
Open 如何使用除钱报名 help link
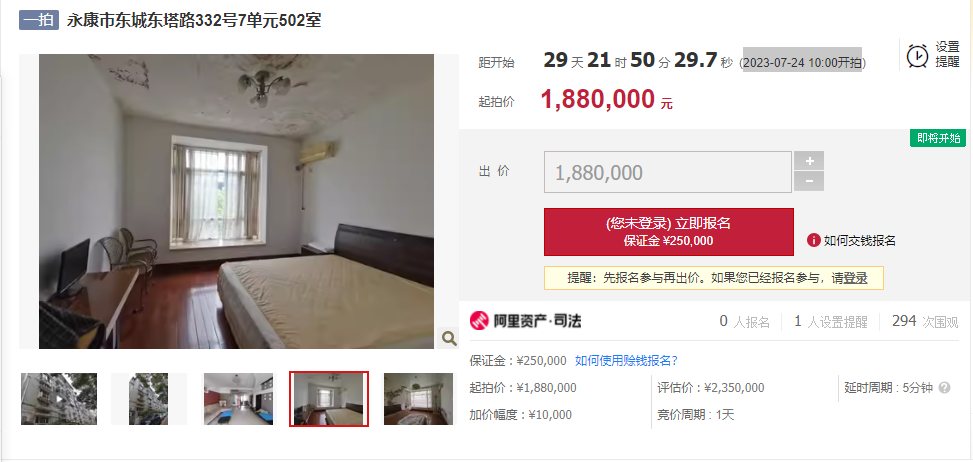[x=626, y=361]
